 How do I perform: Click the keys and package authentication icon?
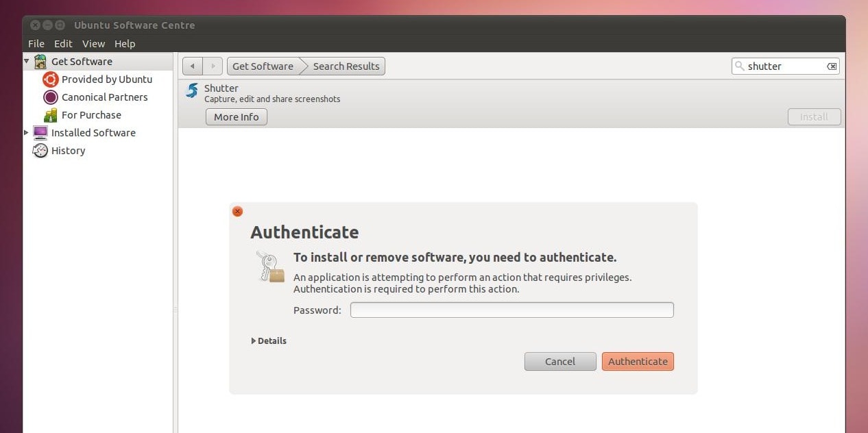click(270, 267)
